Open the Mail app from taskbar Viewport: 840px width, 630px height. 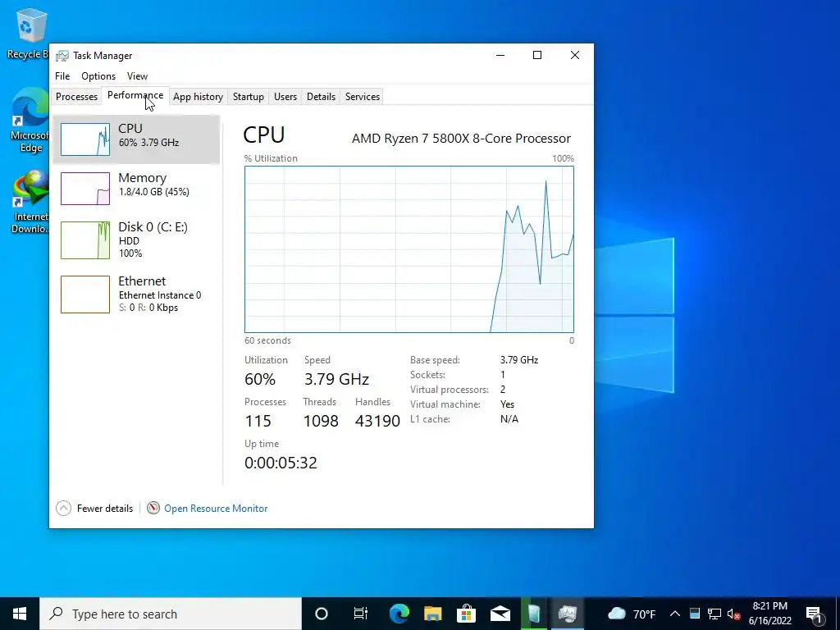point(500,614)
